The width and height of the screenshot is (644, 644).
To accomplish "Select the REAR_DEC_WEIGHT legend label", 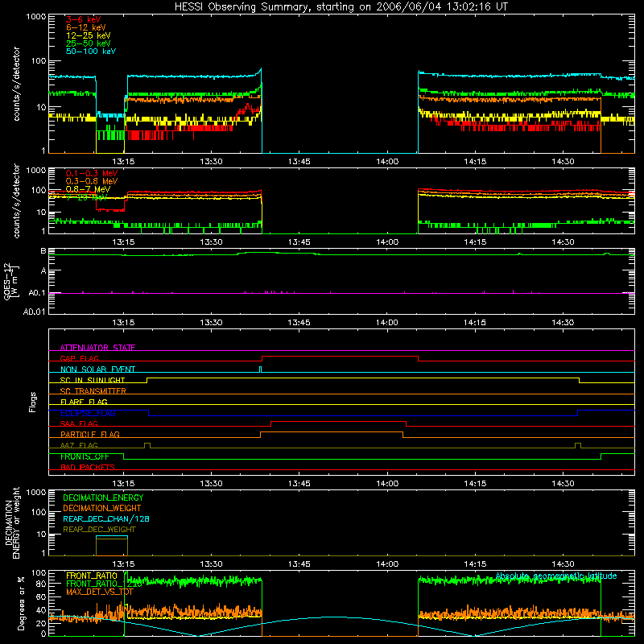I will (x=99, y=530).
